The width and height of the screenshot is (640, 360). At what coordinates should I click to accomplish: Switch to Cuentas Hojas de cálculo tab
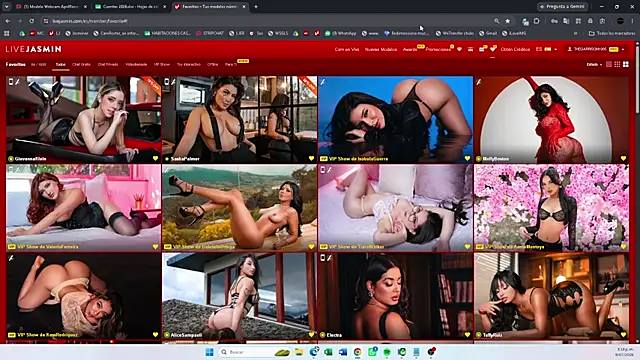click(x=130, y=7)
